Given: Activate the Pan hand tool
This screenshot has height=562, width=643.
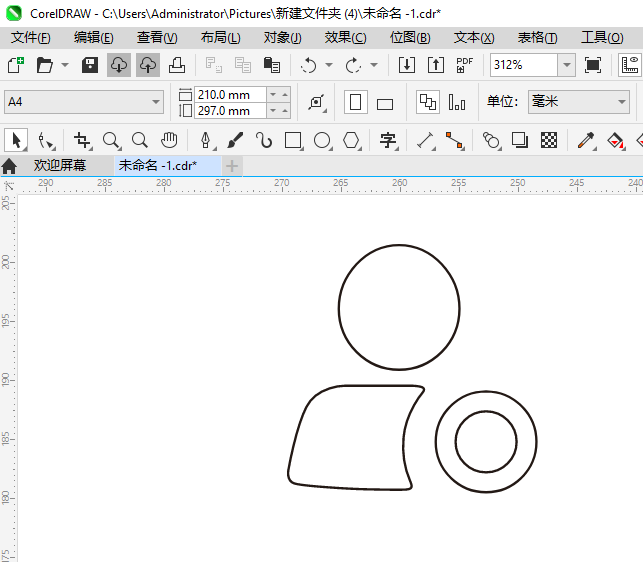Looking at the screenshot, I should tap(169, 140).
